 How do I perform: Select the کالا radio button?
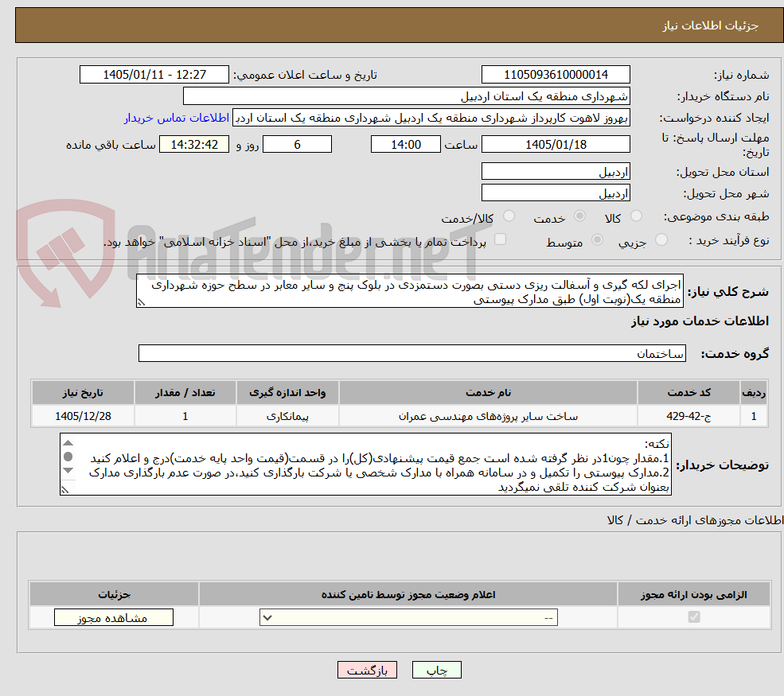point(636,216)
